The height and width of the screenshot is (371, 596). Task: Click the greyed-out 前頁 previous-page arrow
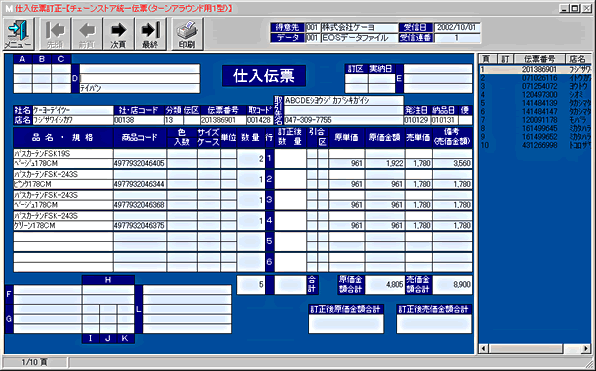[87, 34]
